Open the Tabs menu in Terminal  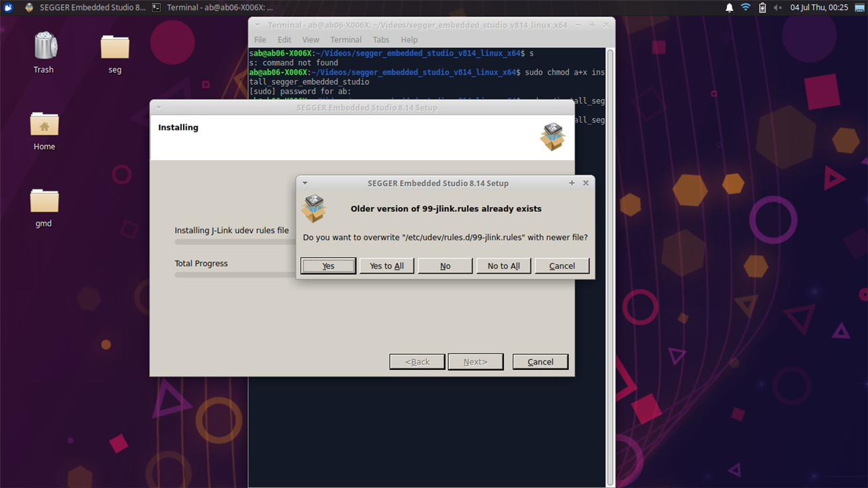[x=381, y=40]
